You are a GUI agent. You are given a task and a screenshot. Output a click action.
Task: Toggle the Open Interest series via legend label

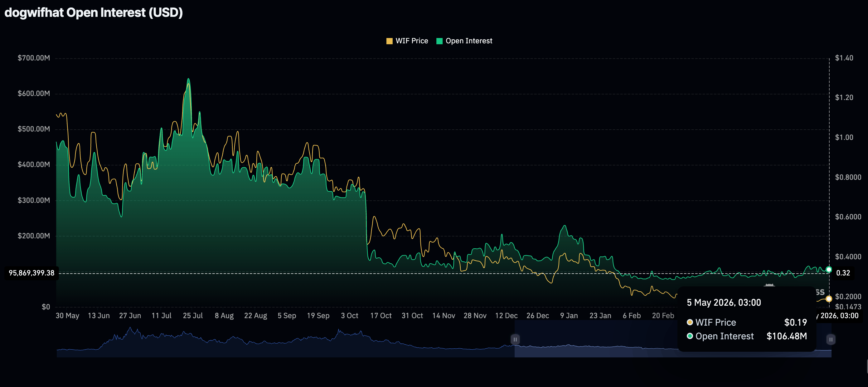[469, 41]
